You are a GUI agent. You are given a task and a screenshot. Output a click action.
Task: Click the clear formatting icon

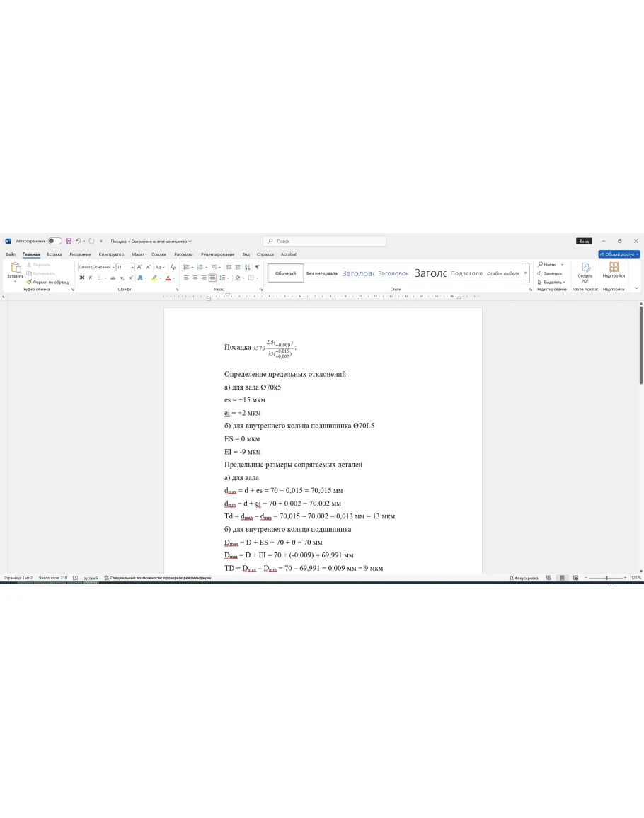point(173,267)
